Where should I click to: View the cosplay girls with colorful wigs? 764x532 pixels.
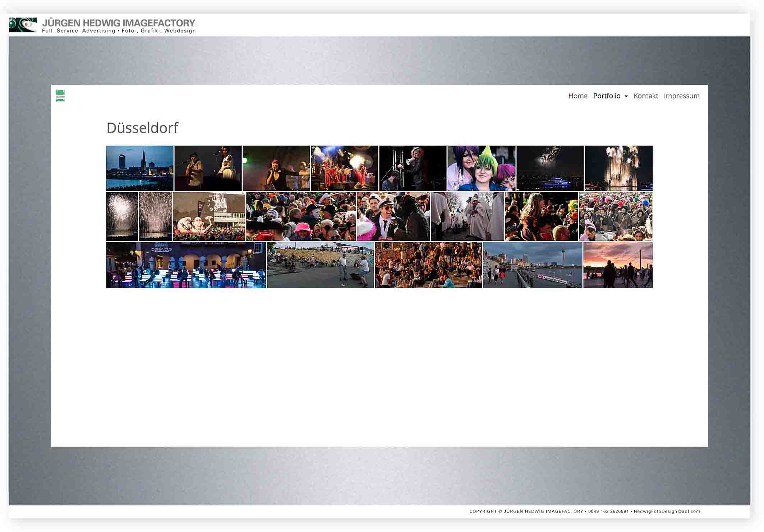(481, 168)
